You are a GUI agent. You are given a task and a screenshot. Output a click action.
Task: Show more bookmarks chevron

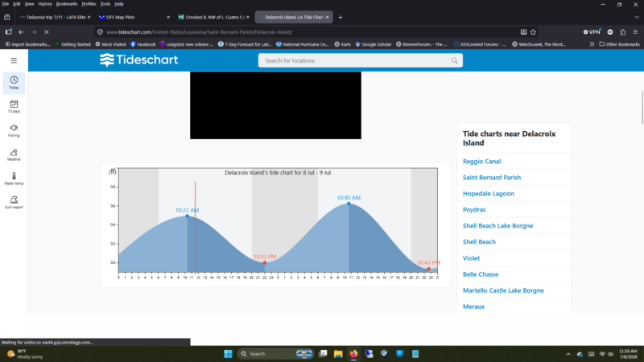592,44
